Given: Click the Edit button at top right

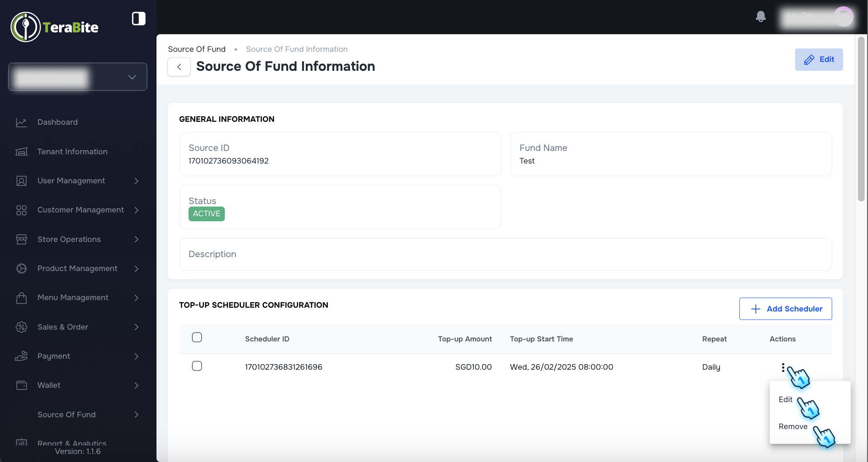Looking at the screenshot, I should coord(819,59).
